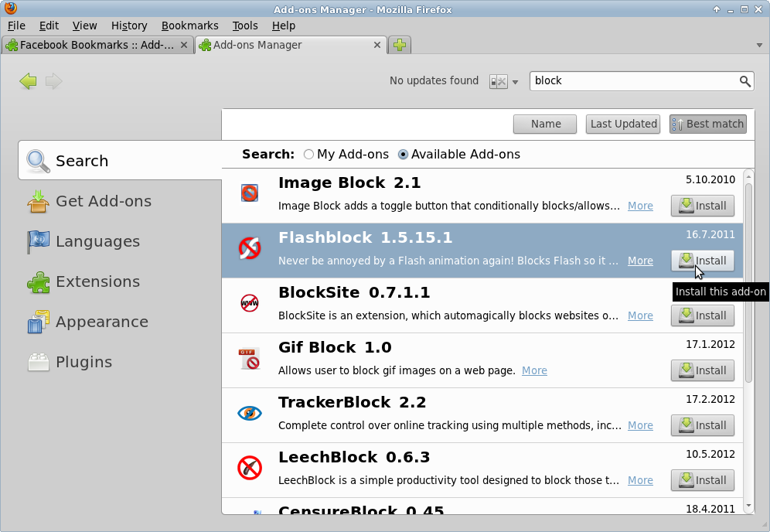The image size is (770, 532).
Task: Click the Gif Block add-on icon
Action: point(250,358)
